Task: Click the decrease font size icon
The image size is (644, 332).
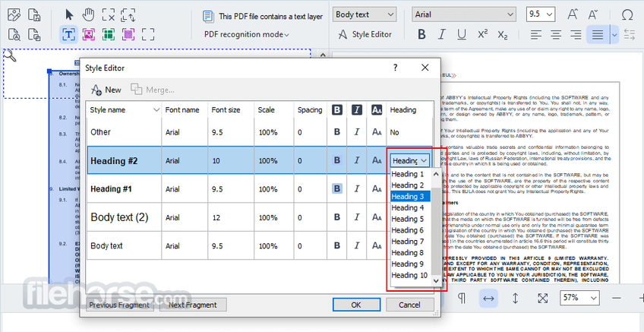Action: coord(592,14)
